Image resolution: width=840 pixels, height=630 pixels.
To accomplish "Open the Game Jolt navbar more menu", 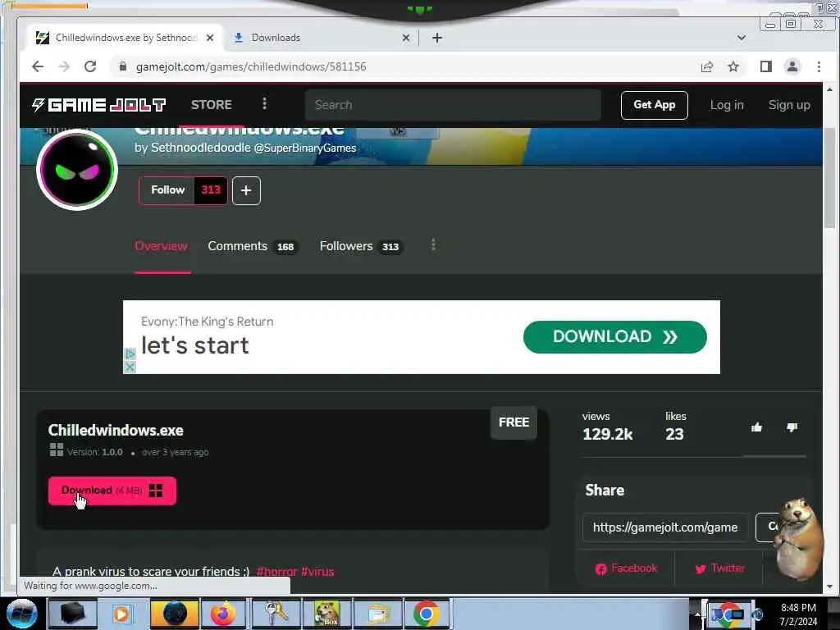I will click(264, 104).
